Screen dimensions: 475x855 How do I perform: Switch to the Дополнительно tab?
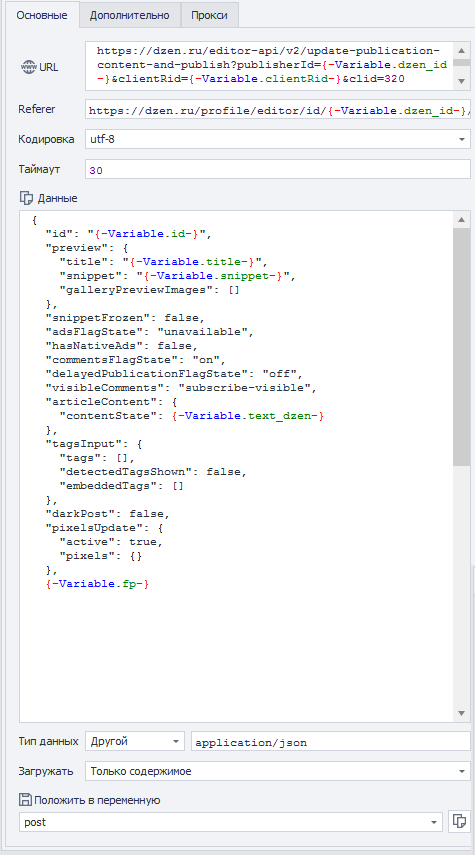point(130,15)
